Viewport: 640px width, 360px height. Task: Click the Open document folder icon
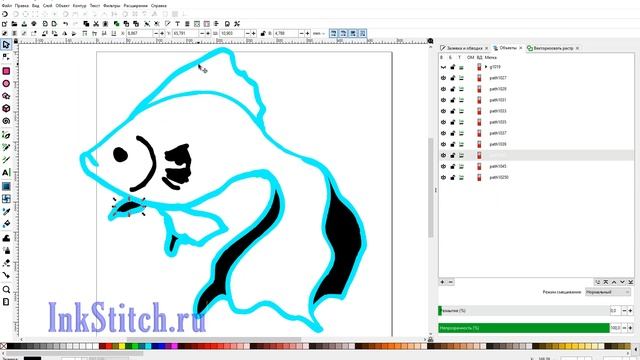14,24
